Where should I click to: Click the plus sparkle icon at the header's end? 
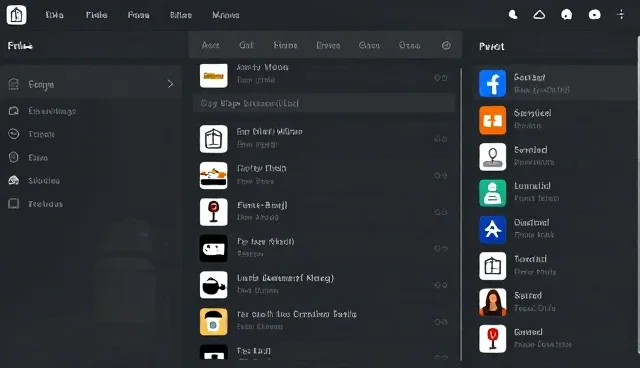coord(620,15)
